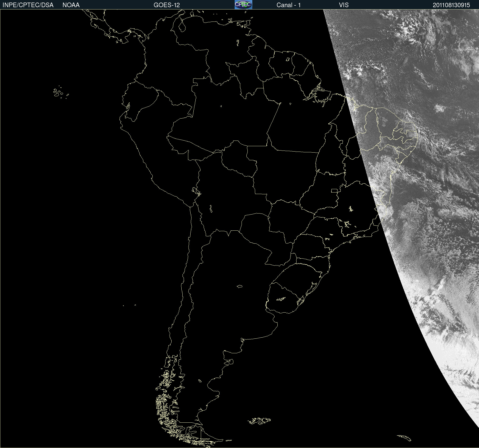Image resolution: width=479 pixels, height=448 pixels.
Task: Select the VIS channel label
Action: 344,5
